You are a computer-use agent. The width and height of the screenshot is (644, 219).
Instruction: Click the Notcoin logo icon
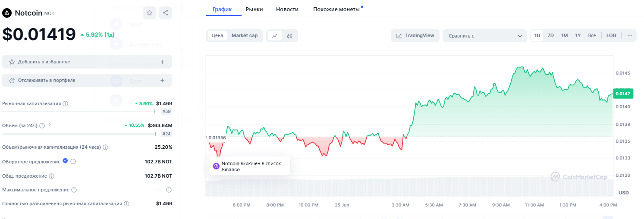pyautogui.click(x=7, y=13)
